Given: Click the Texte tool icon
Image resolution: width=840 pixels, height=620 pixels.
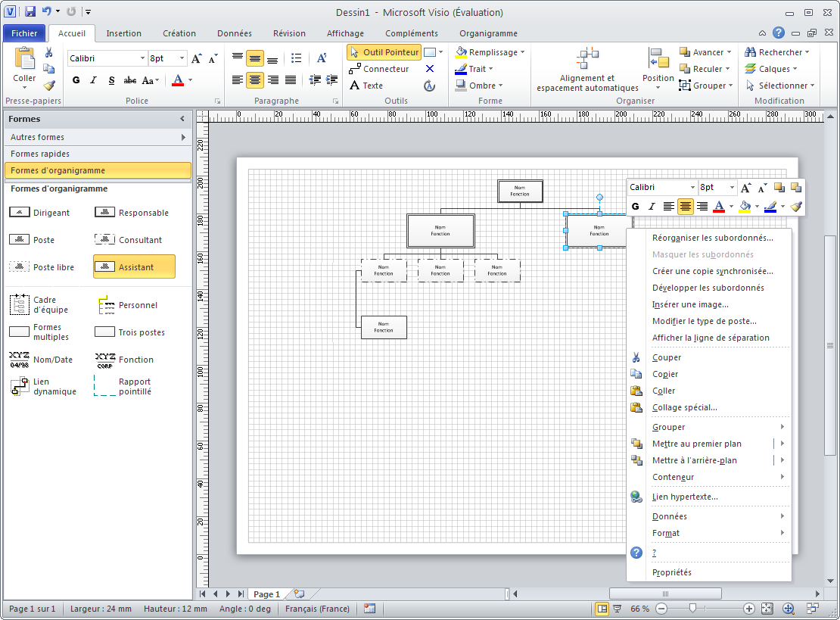Looking at the screenshot, I should (x=354, y=86).
